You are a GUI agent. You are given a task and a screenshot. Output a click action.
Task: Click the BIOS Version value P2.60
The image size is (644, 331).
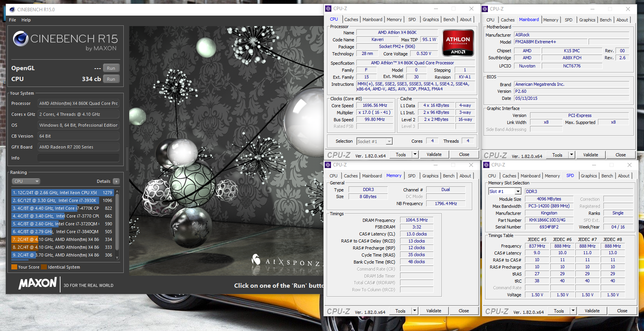[x=572, y=91]
